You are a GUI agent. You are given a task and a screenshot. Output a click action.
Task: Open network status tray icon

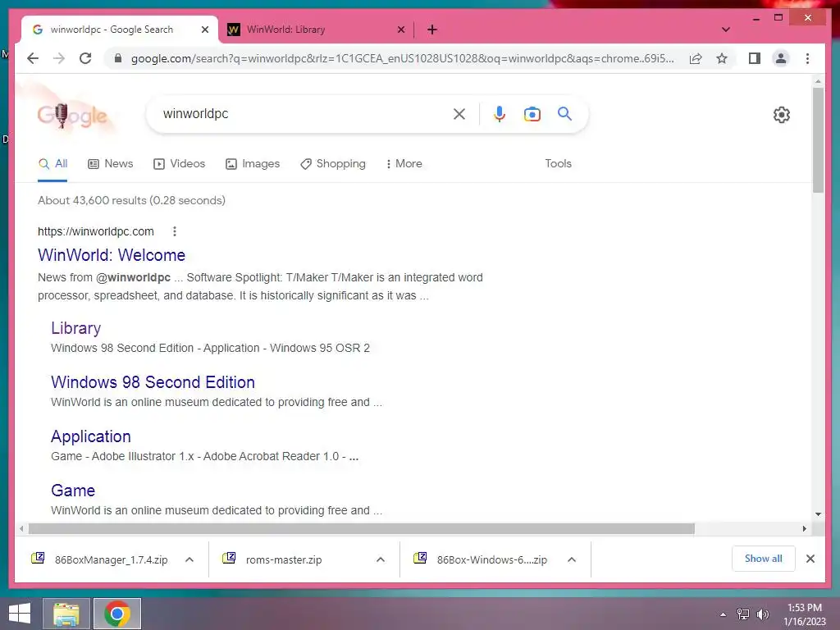pyautogui.click(x=742, y=614)
